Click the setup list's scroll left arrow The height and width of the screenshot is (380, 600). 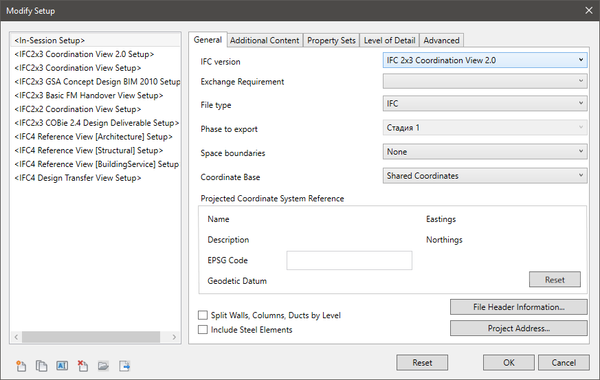click(16, 337)
